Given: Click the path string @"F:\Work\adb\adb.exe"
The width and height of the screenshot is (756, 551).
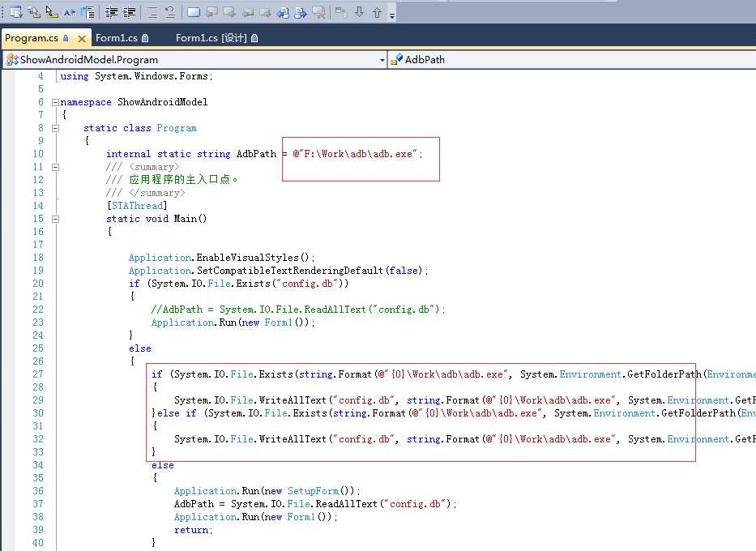Looking at the screenshot, I should point(354,154).
